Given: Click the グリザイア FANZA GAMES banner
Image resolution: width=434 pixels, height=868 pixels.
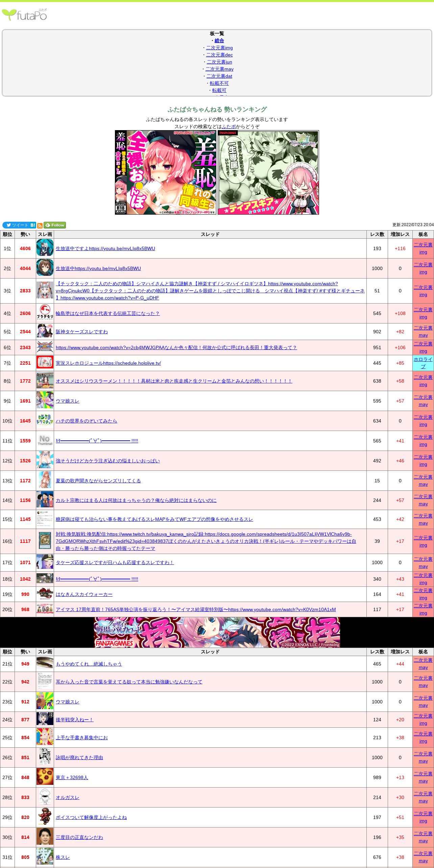Looking at the screenshot, I should tap(217, 632).
